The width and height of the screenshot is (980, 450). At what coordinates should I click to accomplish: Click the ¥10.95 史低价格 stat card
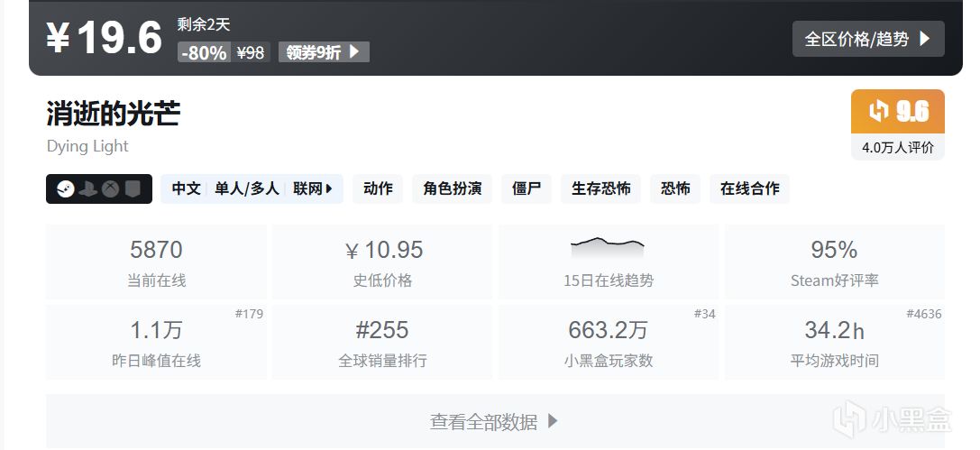click(x=382, y=262)
